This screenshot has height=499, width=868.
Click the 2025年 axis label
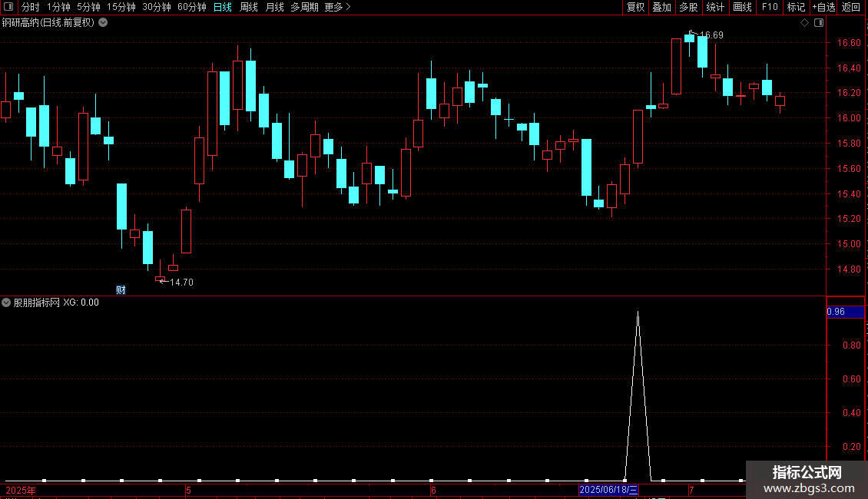point(21,490)
